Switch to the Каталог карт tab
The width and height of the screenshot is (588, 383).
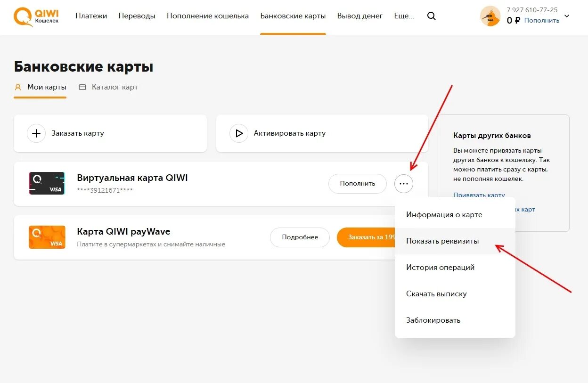[x=108, y=87]
